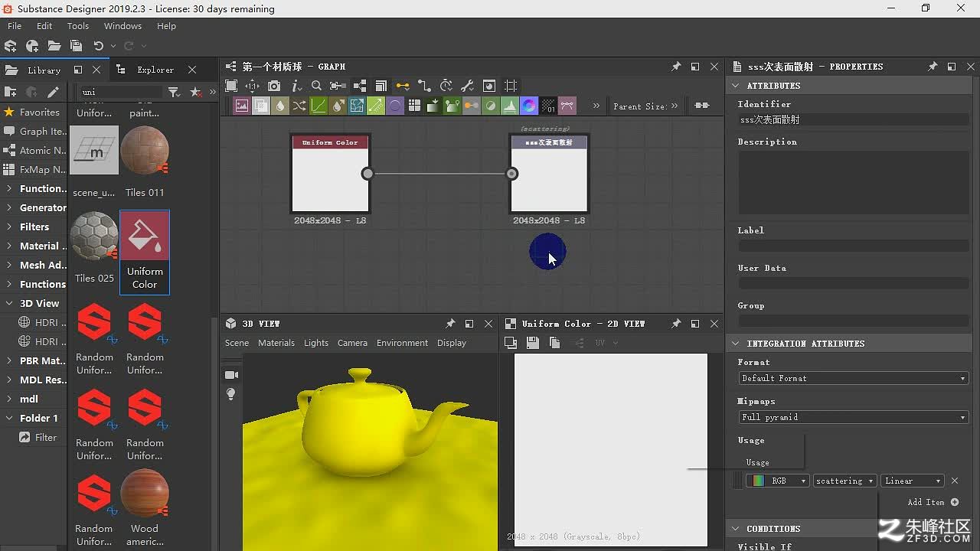Toggle the camera icon in 3D View sidebar
Viewport: 980px width, 551px height.
pyautogui.click(x=231, y=375)
